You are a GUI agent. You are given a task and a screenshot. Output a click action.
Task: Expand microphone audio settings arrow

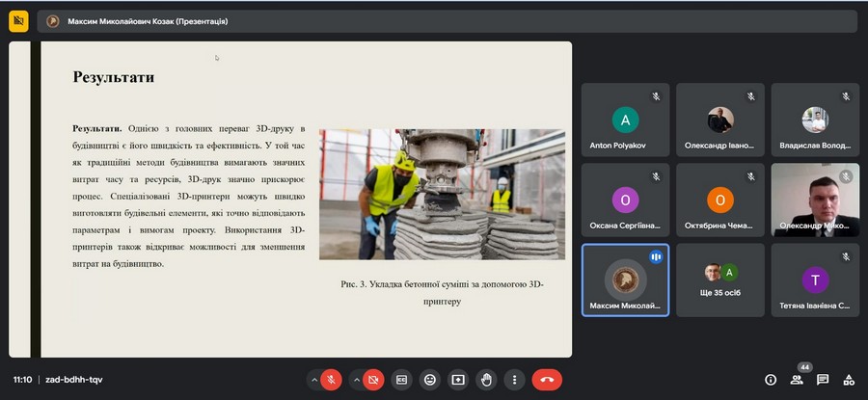pyautogui.click(x=313, y=380)
